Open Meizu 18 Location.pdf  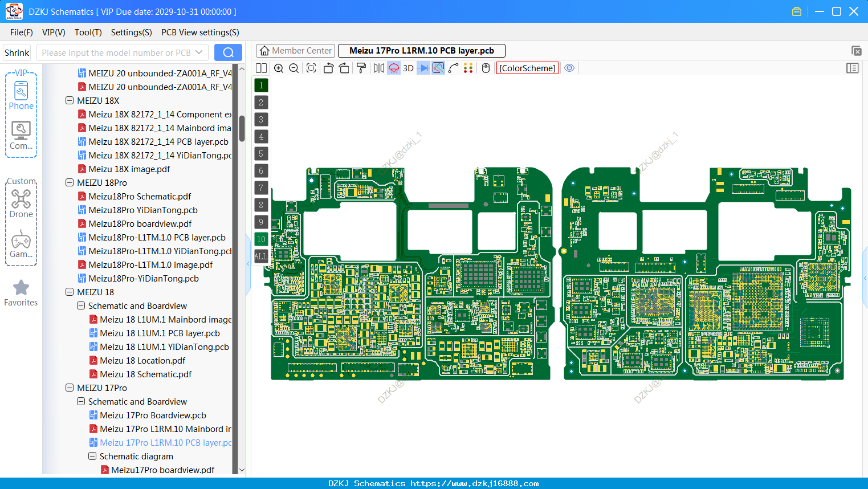point(142,360)
